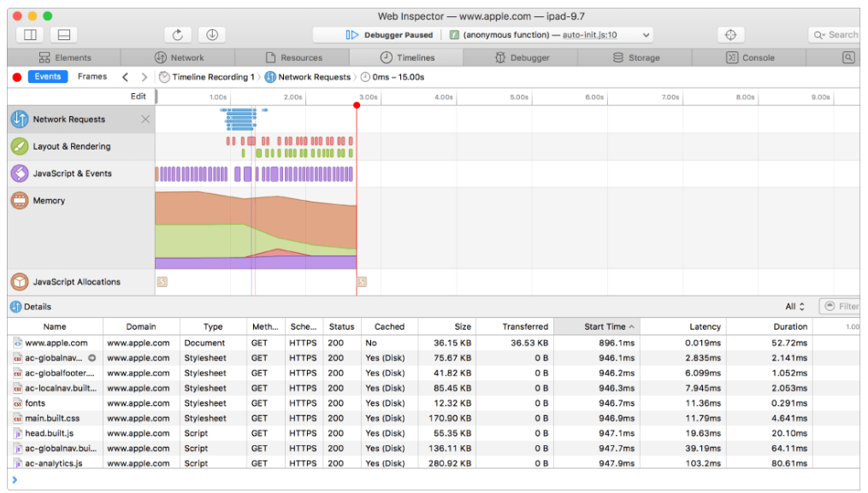Toggle the split sidebar layout icon
This screenshot has height=493, width=868.
[30, 35]
